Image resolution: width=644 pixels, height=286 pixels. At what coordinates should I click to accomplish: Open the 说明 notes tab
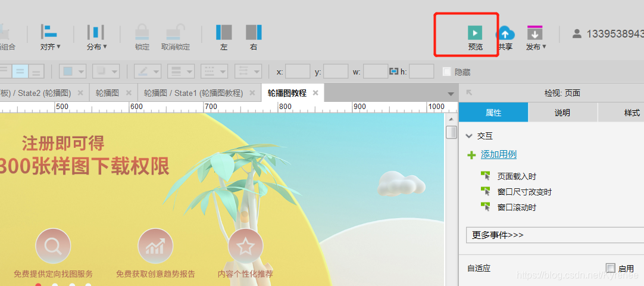point(562,113)
